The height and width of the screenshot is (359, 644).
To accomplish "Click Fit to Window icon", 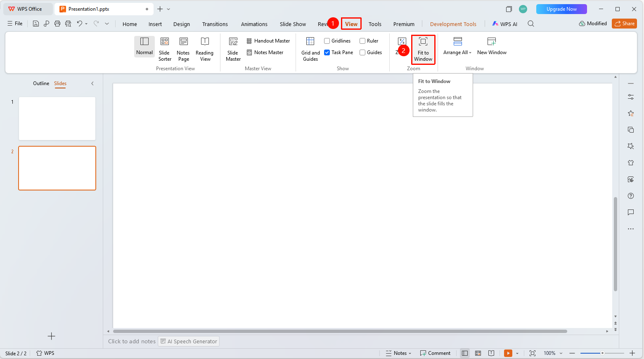I will click(x=423, y=41).
